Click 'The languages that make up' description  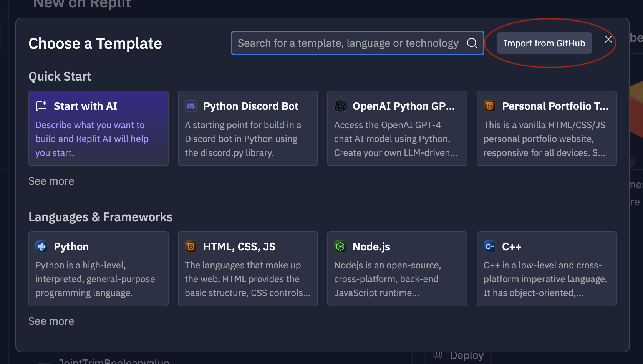click(x=247, y=279)
